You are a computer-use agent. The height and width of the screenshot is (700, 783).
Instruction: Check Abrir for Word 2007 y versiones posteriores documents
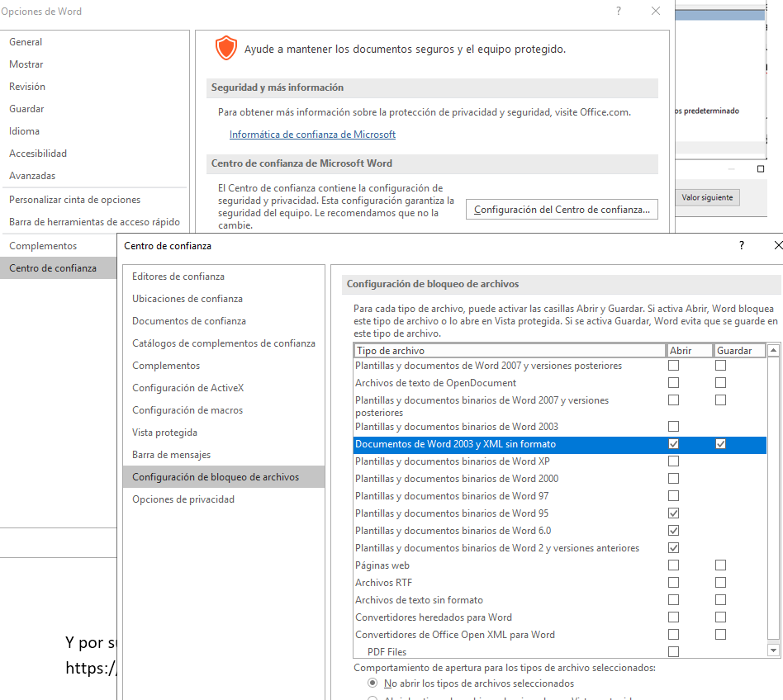(674, 366)
